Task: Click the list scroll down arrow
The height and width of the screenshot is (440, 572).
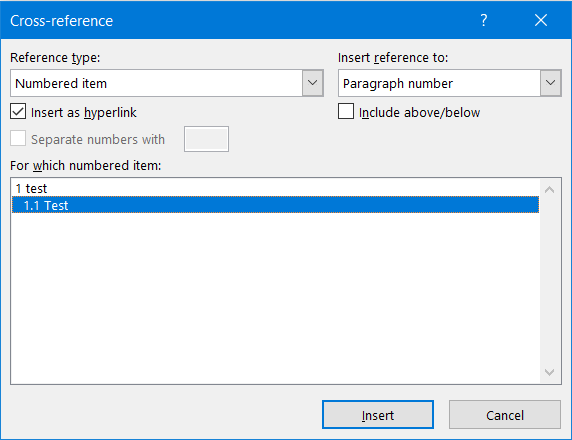Action: tap(550, 372)
